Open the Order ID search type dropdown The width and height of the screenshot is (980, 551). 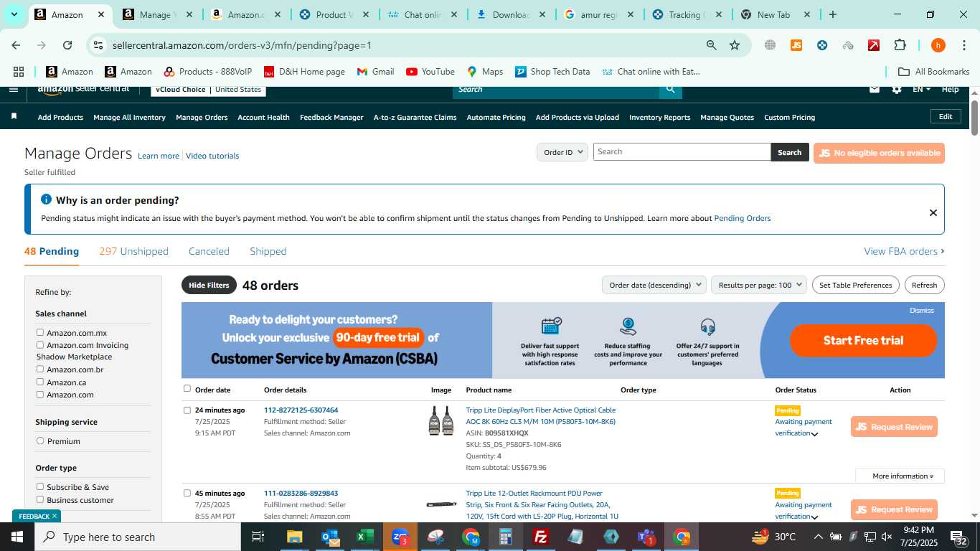click(x=562, y=152)
